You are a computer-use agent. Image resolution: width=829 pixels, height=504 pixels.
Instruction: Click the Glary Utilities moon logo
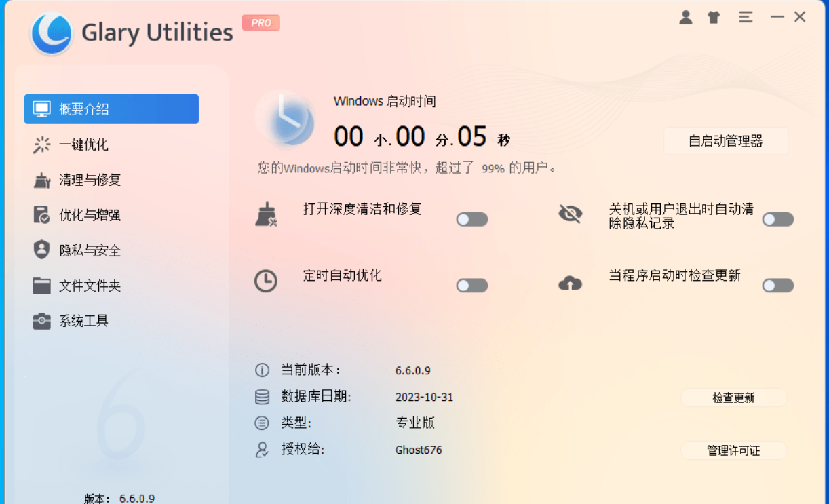pyautogui.click(x=52, y=33)
